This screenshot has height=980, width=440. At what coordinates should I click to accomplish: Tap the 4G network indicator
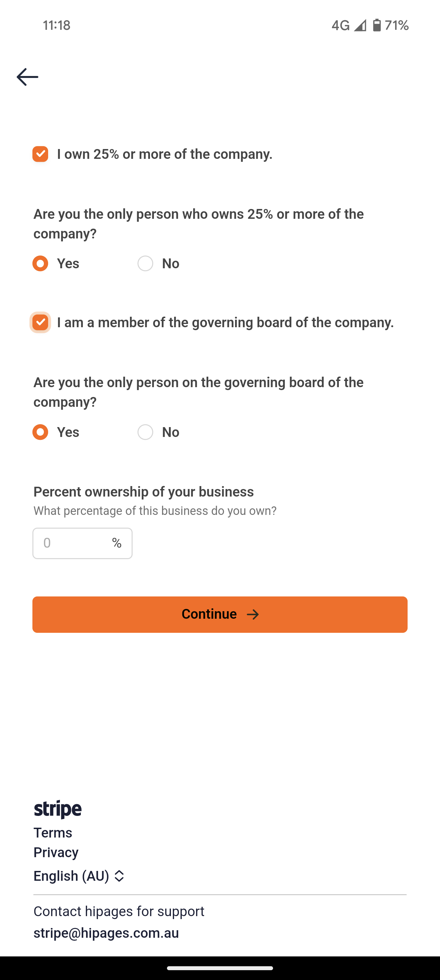point(340,25)
